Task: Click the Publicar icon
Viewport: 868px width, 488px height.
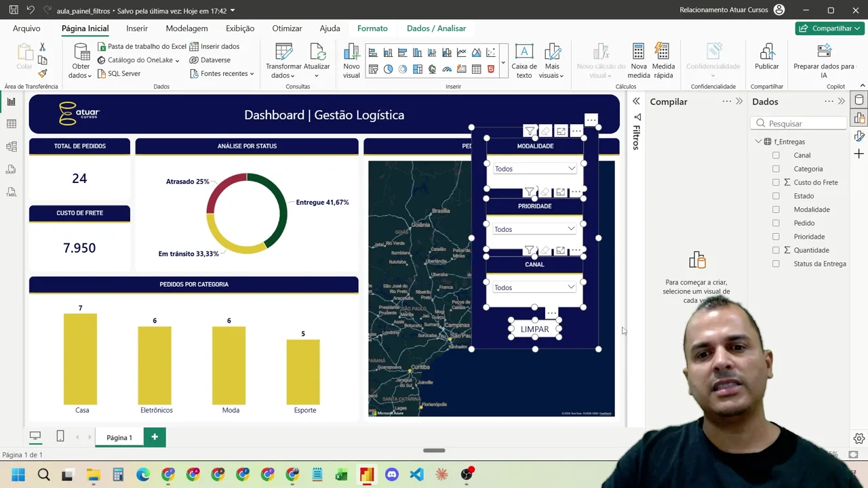Action: coord(767,52)
